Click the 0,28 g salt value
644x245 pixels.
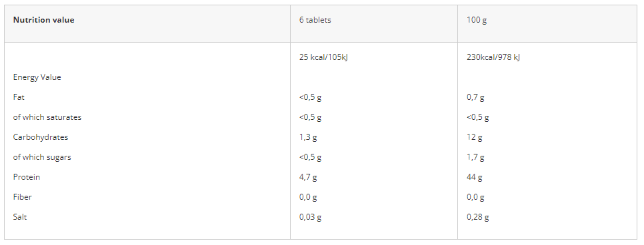coord(477,216)
